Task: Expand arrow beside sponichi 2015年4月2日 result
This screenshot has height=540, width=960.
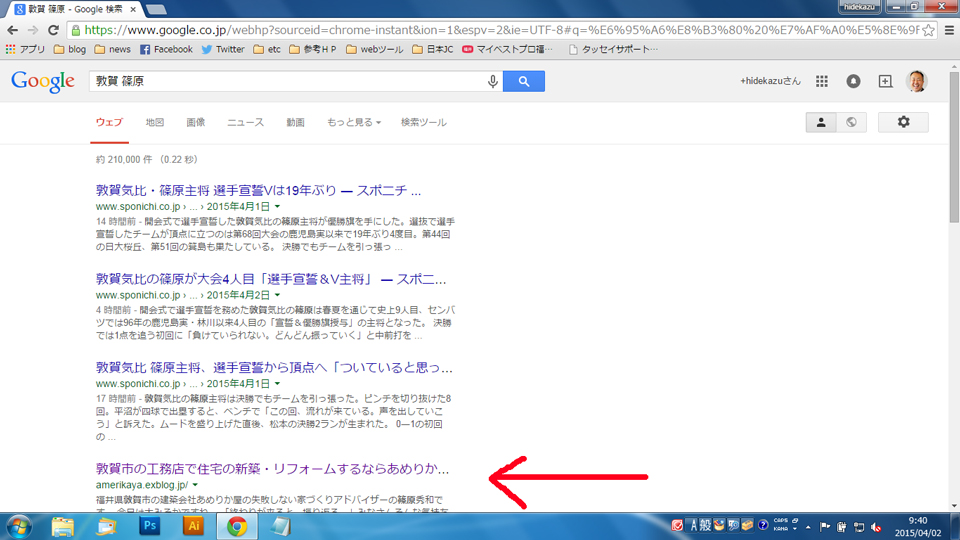Action: click(x=277, y=295)
